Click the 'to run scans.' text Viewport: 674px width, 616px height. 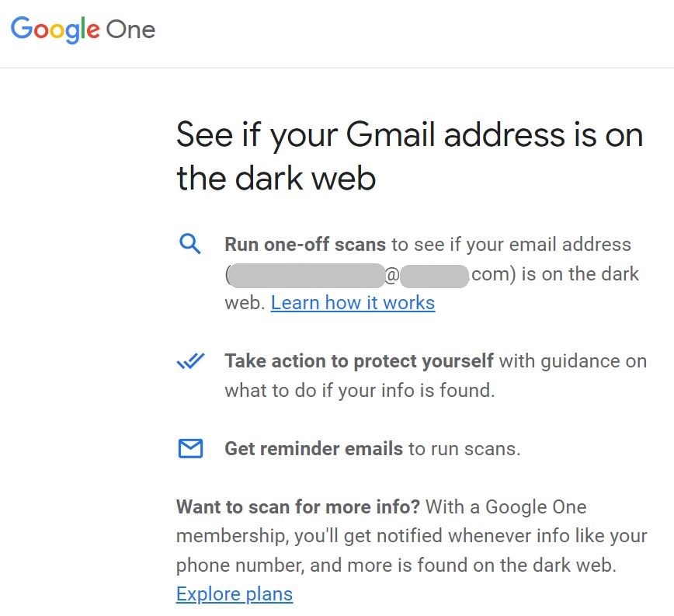(464, 449)
